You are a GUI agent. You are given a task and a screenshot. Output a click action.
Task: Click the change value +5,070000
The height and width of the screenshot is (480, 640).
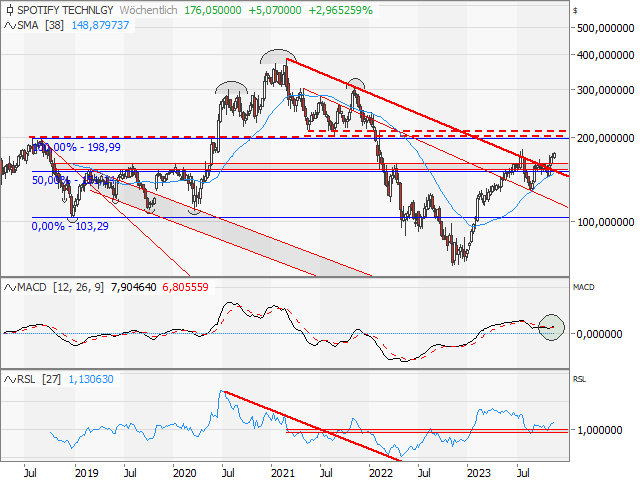pos(275,10)
